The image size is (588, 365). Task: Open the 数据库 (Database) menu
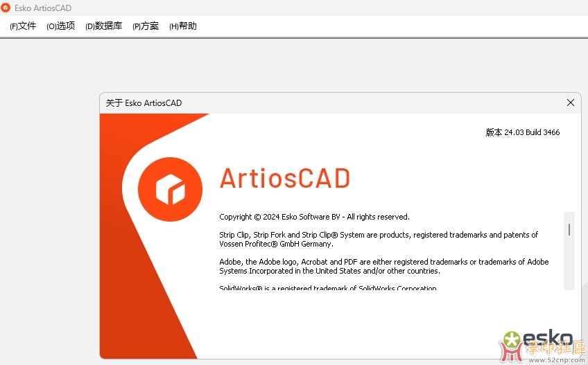103,26
